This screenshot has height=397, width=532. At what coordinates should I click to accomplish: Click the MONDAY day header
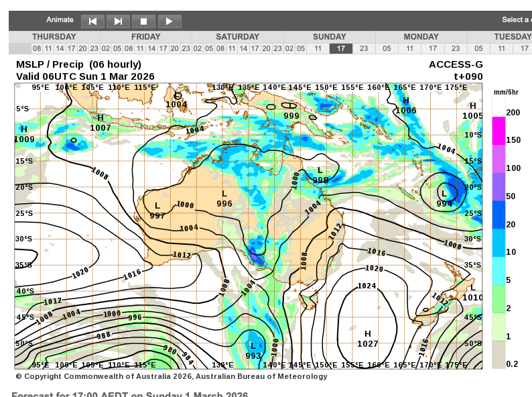(x=421, y=37)
